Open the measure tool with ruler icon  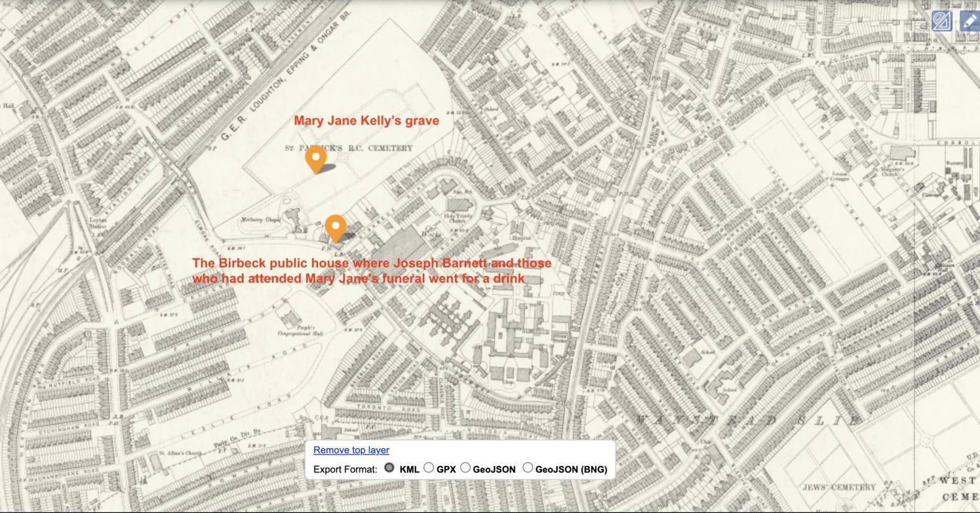coord(943,21)
